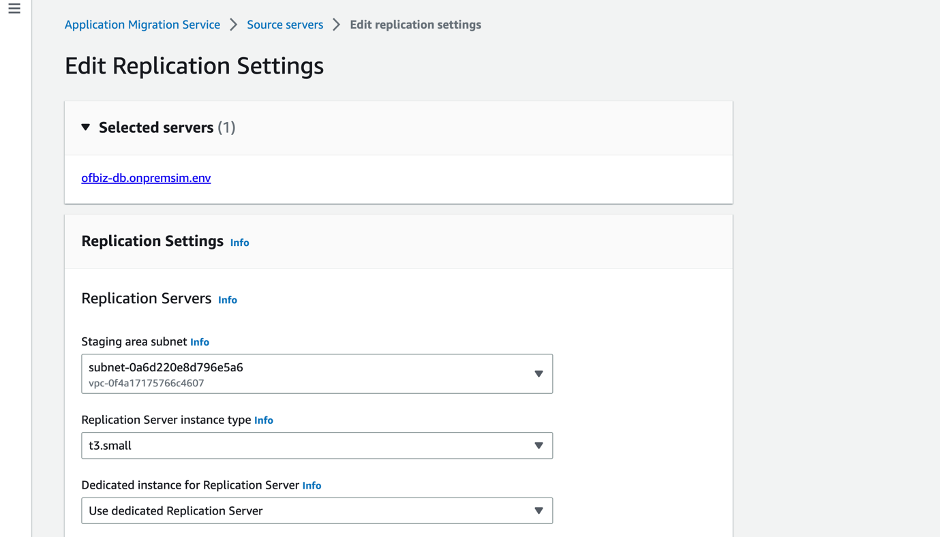Screen dimensions: 941x537
Task: View Info for Staging area subnet
Action: tap(200, 342)
